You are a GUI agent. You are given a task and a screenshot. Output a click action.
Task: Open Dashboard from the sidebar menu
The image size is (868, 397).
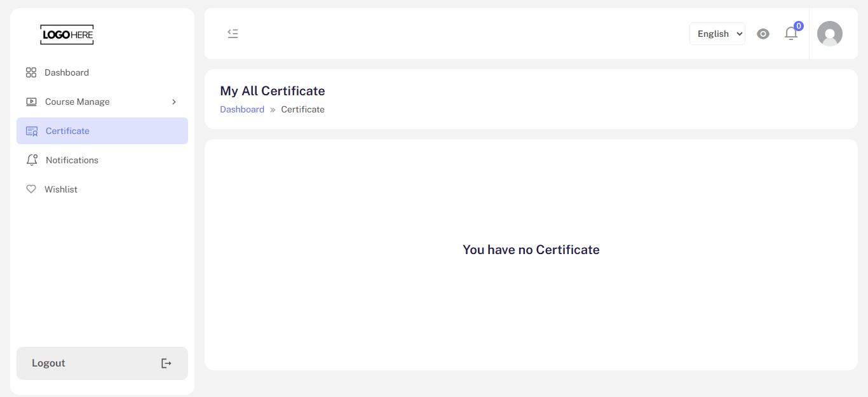102,72
